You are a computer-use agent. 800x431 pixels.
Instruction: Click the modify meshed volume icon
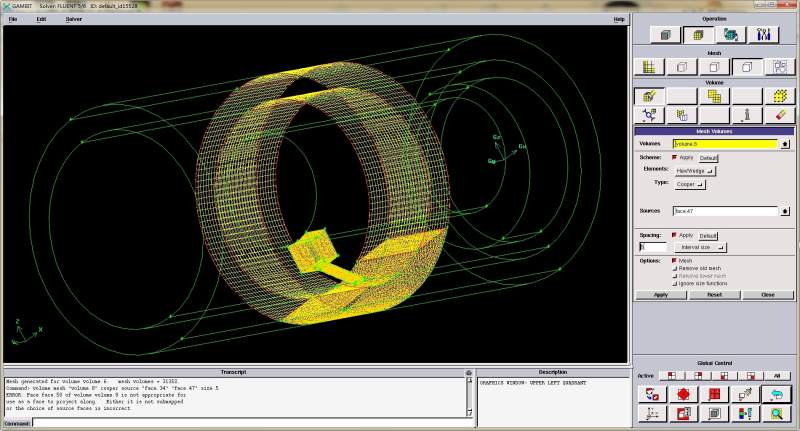click(x=682, y=115)
